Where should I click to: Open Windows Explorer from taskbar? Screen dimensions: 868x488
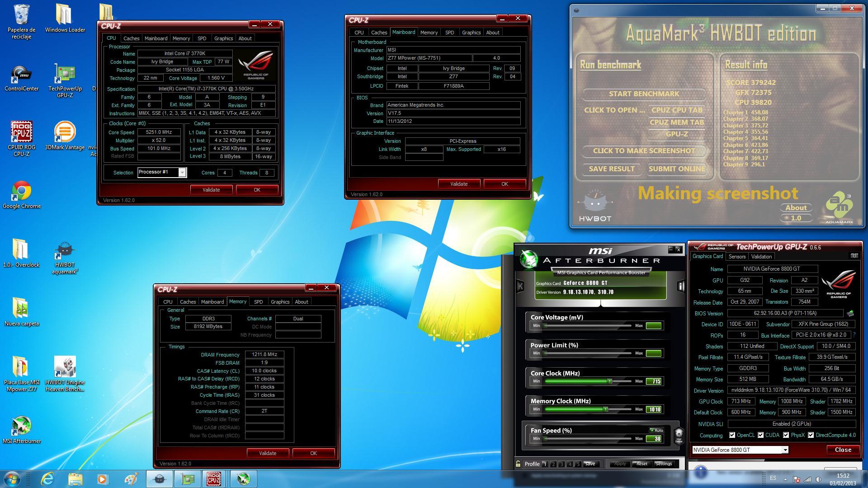click(75, 479)
